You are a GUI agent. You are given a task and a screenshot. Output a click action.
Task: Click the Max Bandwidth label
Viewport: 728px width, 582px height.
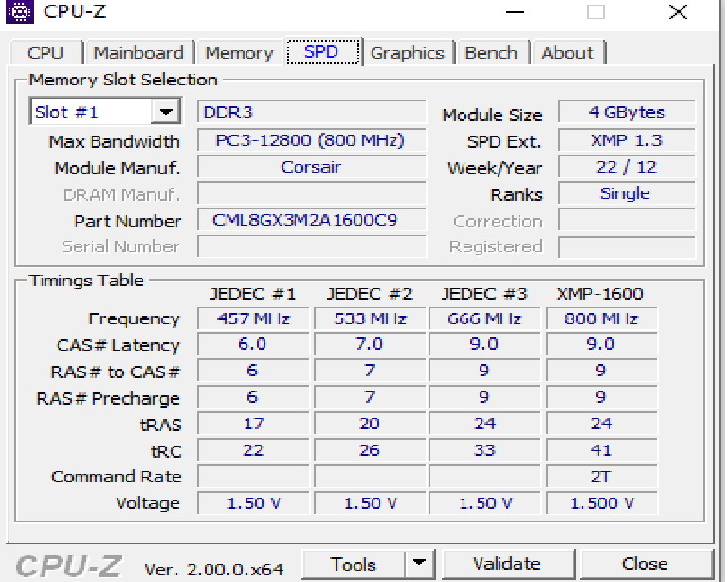pos(114,141)
